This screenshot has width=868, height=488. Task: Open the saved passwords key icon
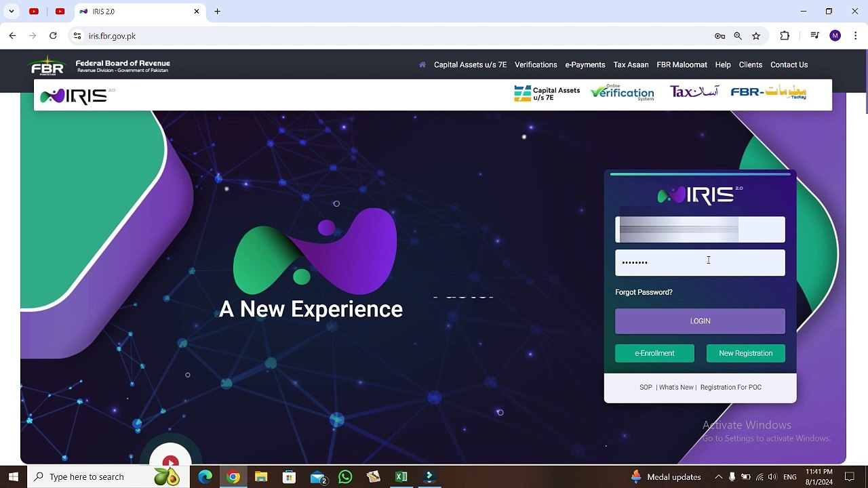point(720,36)
